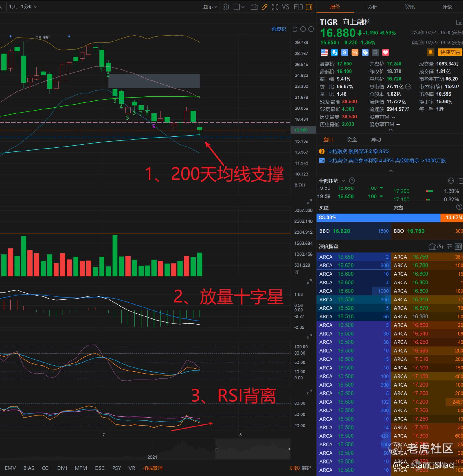Open the 1天:1分K period dropdown
This screenshot has width=463, height=476.
[23, 7]
